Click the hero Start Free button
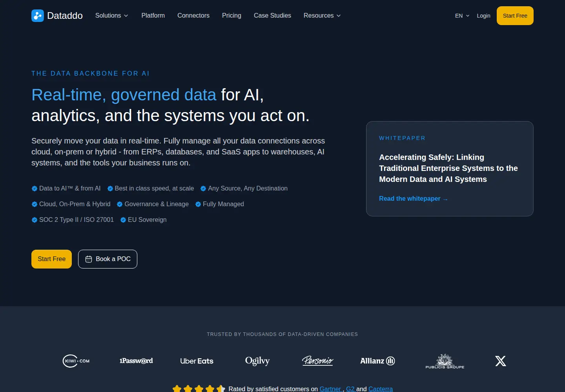565x392 pixels. pos(51,259)
